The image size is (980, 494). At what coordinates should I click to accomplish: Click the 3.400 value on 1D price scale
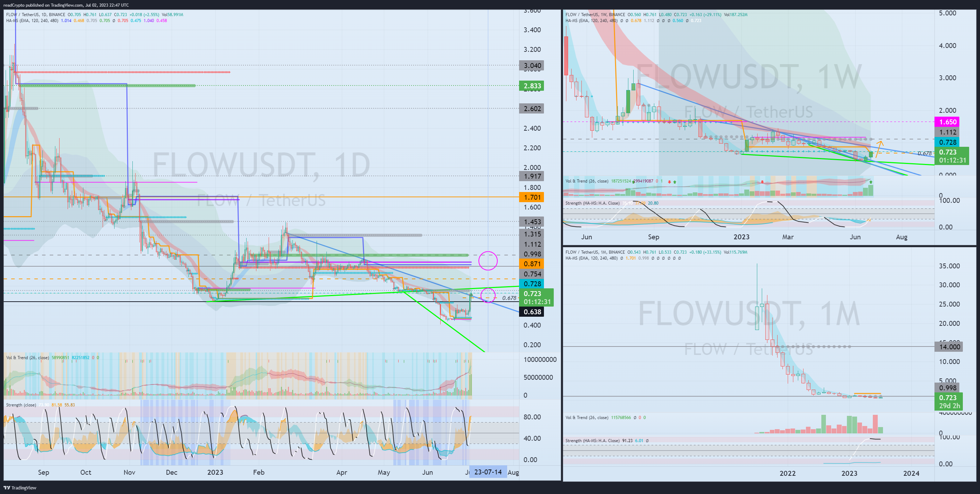coord(532,30)
